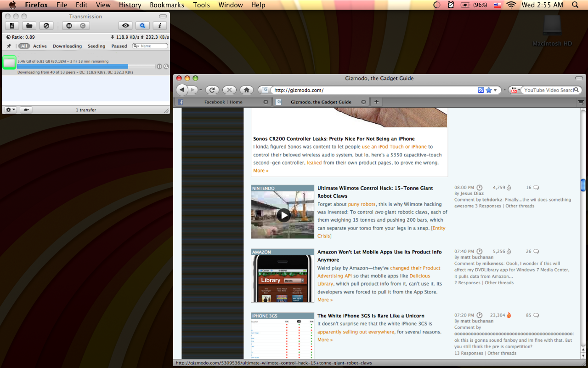Click the Ratio globe status icon
Image resolution: width=588 pixels, height=368 pixels.
coord(9,37)
